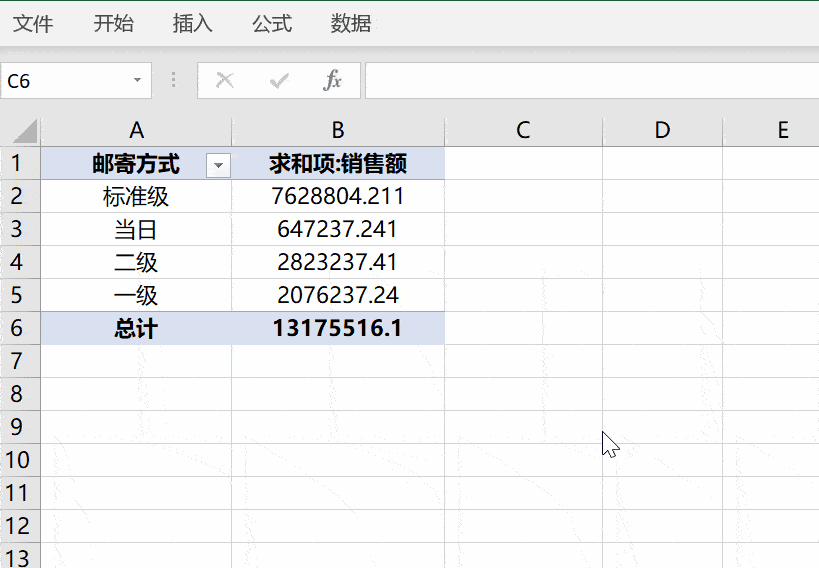
Task: Select row 4 header
Action: coord(20,262)
